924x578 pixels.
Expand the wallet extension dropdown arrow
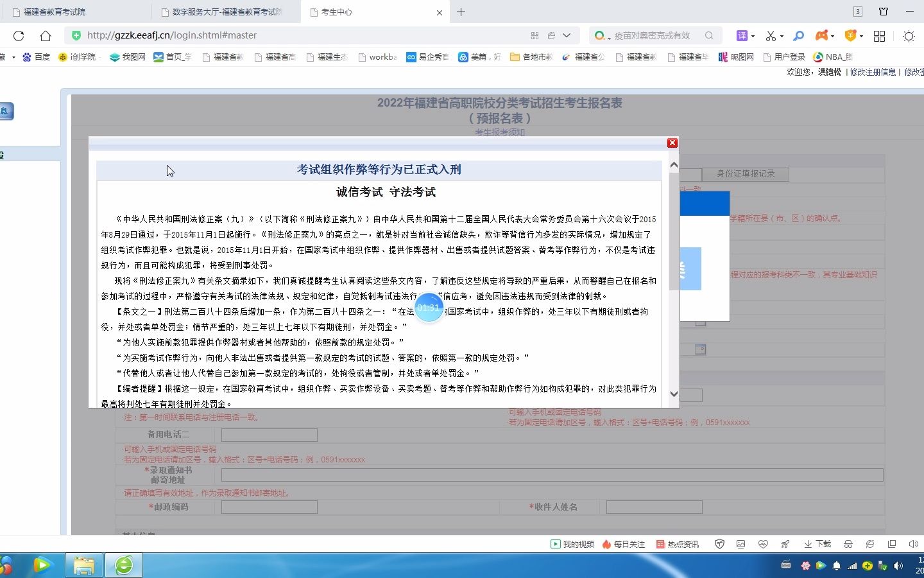click(861, 36)
